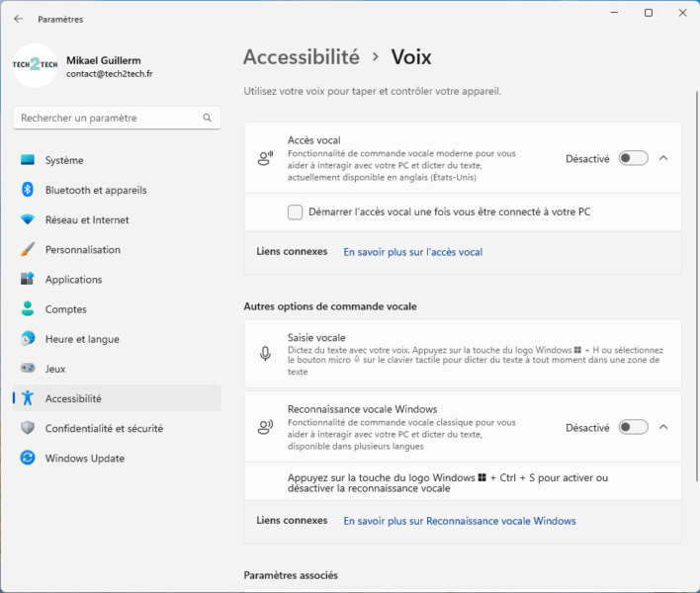Image resolution: width=700 pixels, height=593 pixels.
Task: Open the Comptes settings page
Action: (x=65, y=309)
